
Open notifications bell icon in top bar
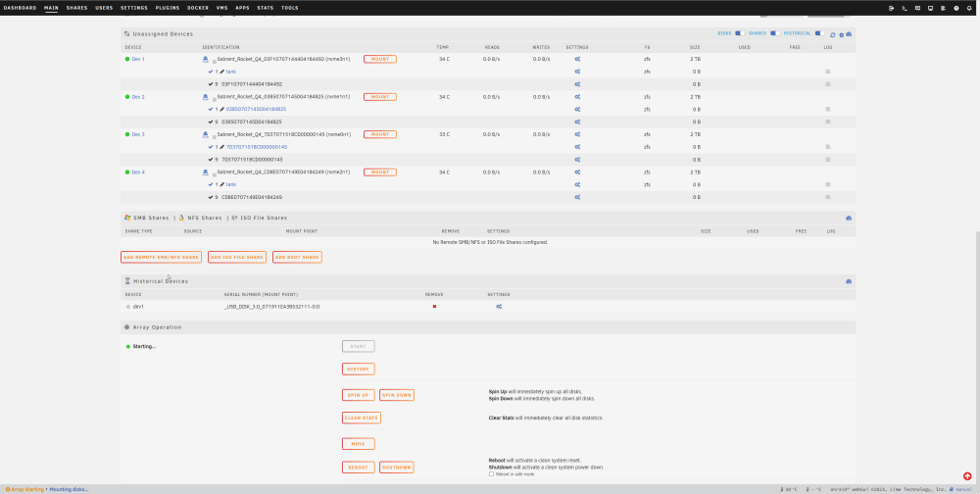point(969,8)
